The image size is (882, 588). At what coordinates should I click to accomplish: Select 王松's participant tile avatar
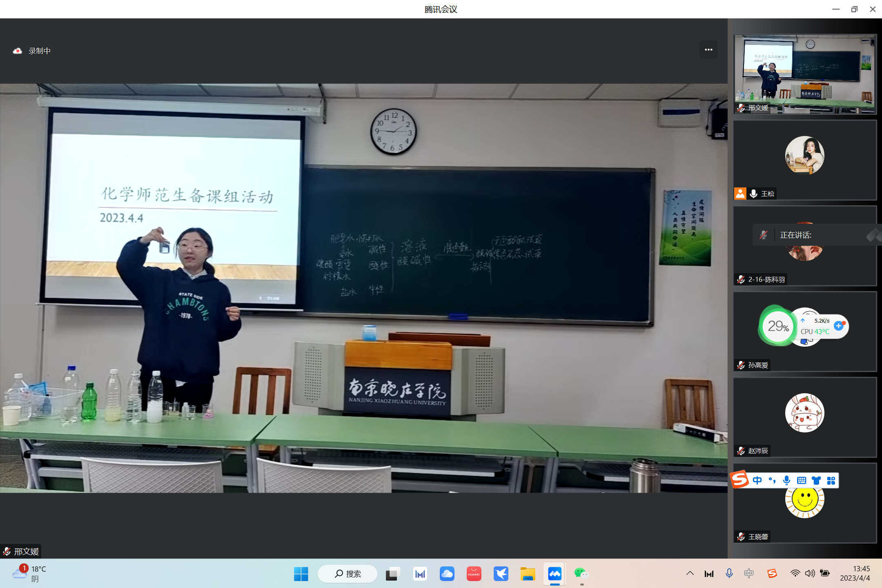804,155
